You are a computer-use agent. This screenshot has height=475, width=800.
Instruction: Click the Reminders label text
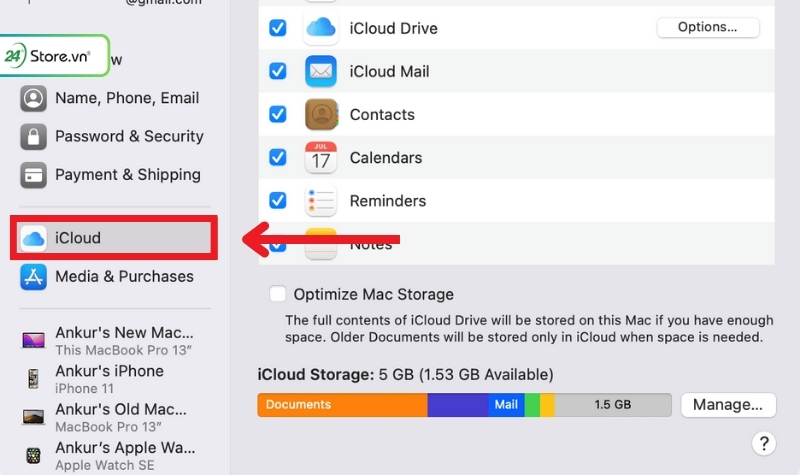point(388,201)
